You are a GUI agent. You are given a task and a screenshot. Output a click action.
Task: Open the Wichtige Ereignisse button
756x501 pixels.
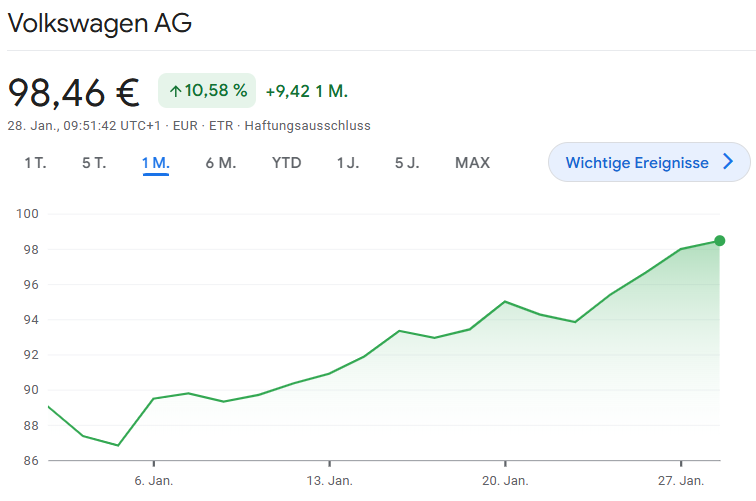(649, 162)
